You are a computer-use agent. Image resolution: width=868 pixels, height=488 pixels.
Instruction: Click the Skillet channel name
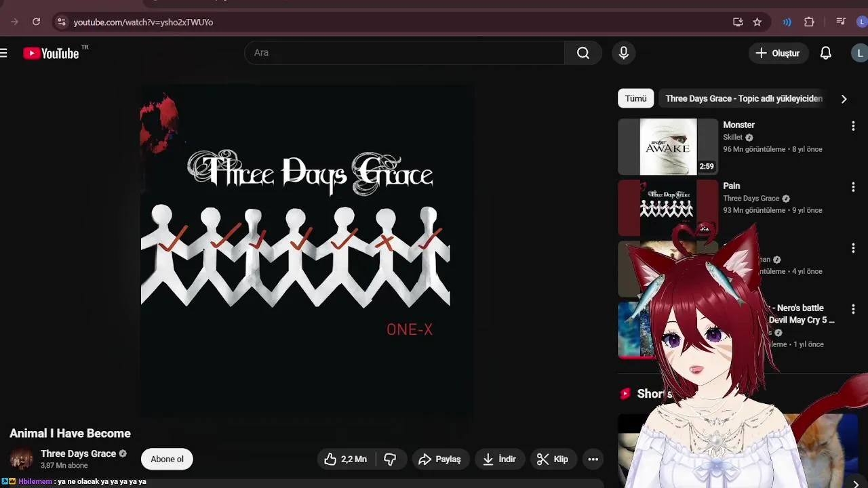point(732,138)
